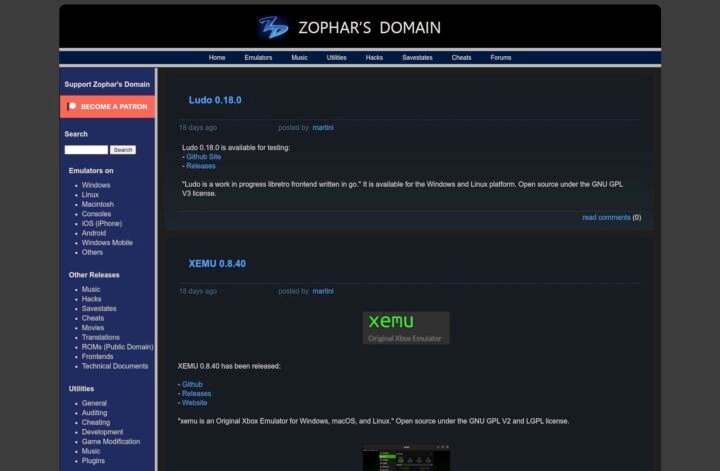720x471 pixels.
Task: Open the XEMU 0.8.40 post title
Action: pyautogui.click(x=217, y=264)
